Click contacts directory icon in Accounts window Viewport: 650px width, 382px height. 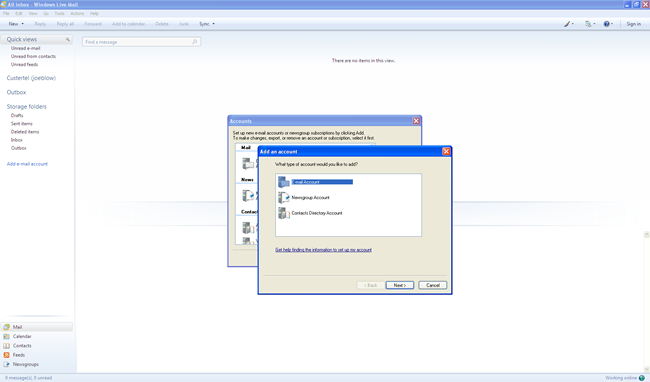click(x=248, y=227)
